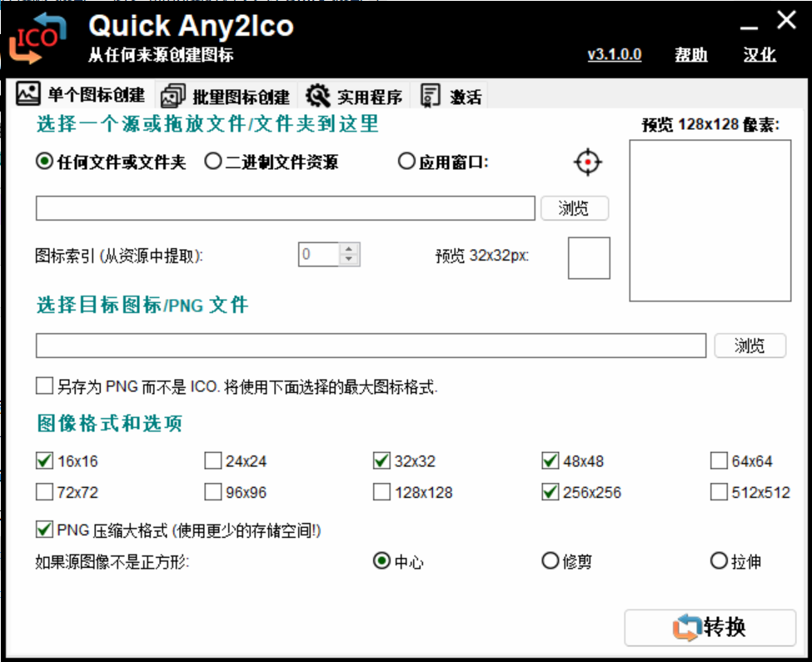Click the 单个图标创建 tab picture icon
This screenshot has height=662, width=812.
click(28, 94)
